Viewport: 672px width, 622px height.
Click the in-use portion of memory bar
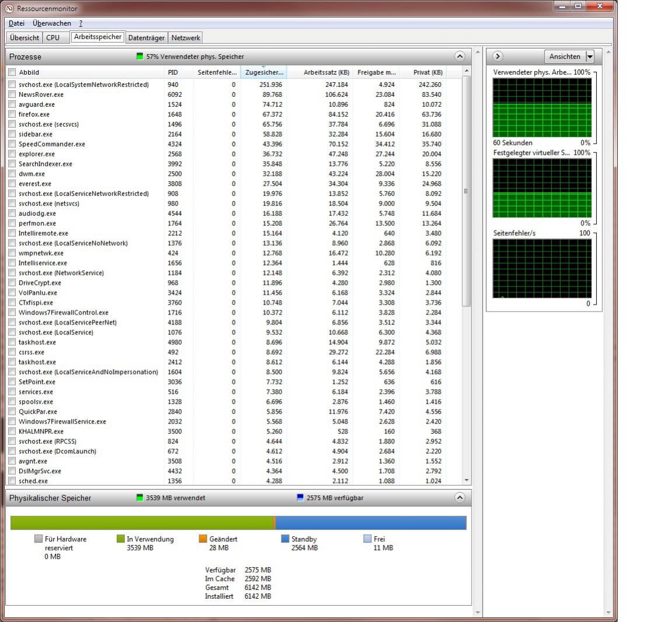tap(142, 523)
